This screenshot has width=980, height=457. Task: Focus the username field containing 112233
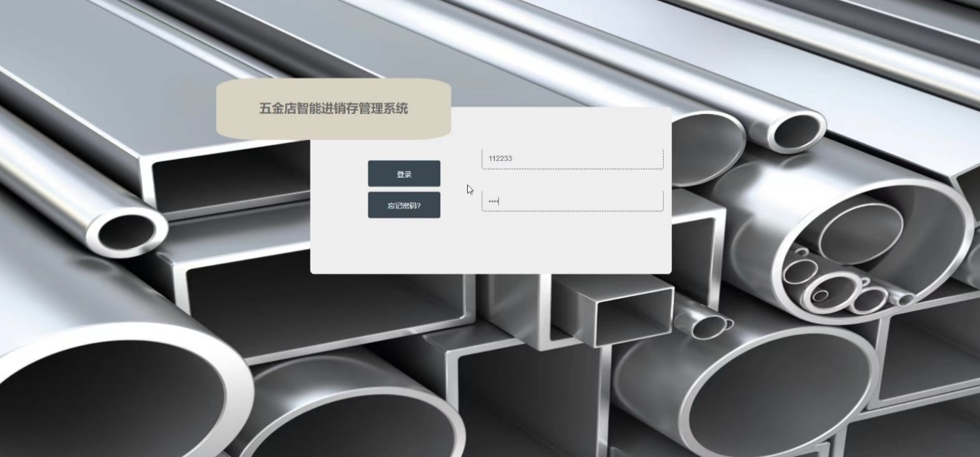click(572, 159)
